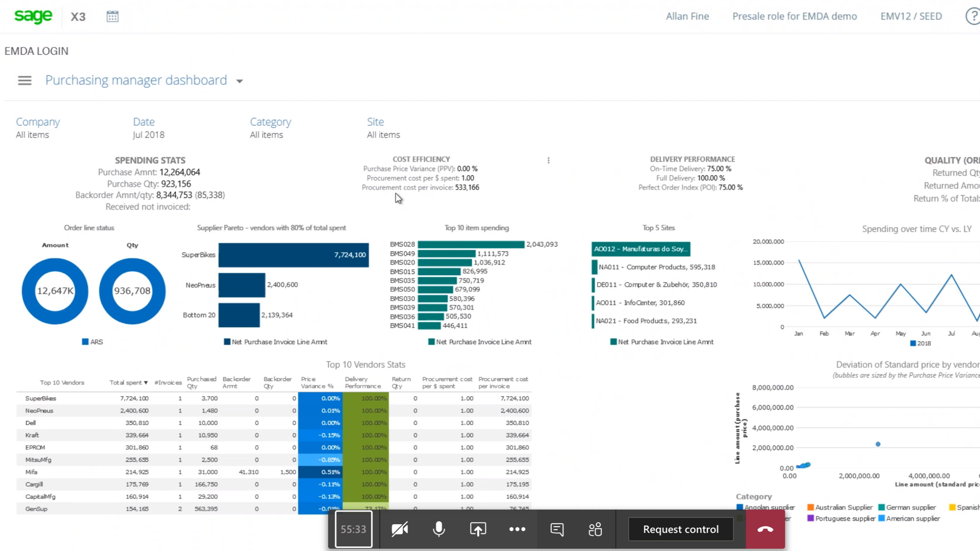Click Top 5 Sites legend swatch
This screenshot has height=551, width=980.
point(613,342)
